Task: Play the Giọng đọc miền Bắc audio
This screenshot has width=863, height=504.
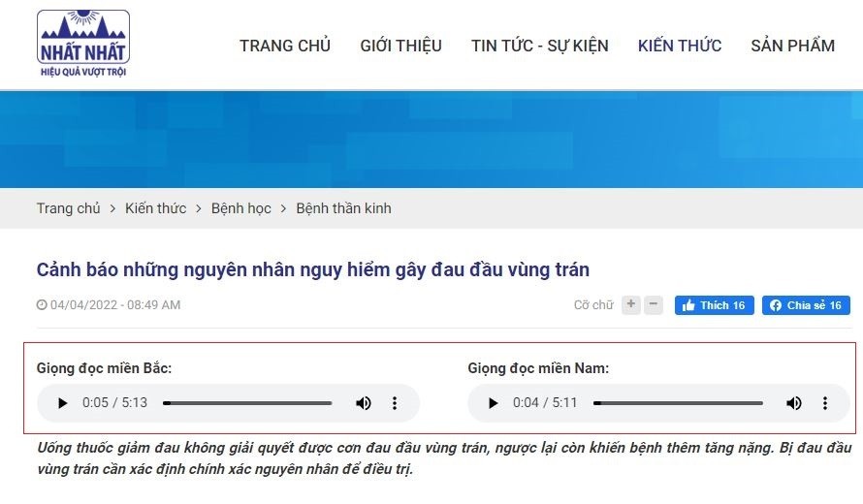Action: coord(62,403)
